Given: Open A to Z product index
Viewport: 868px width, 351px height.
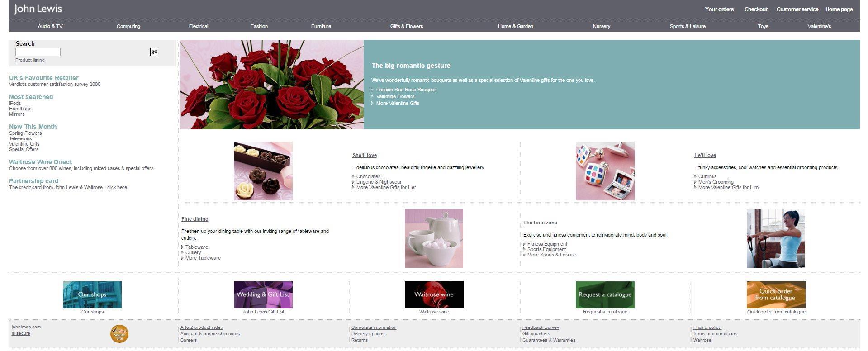Looking at the screenshot, I should 202,327.
